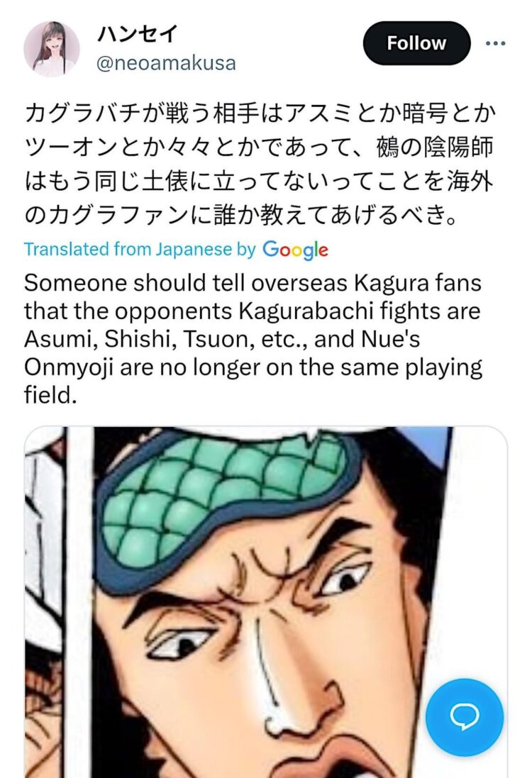532x778 pixels.
Task: Click the word 'field.' ending the translation
Action: [x=50, y=396]
